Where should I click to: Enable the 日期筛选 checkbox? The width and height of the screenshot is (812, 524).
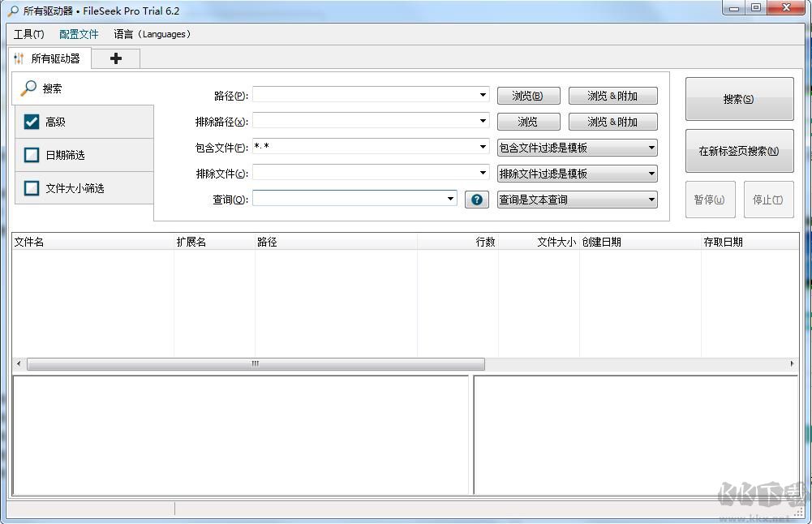click(x=31, y=155)
